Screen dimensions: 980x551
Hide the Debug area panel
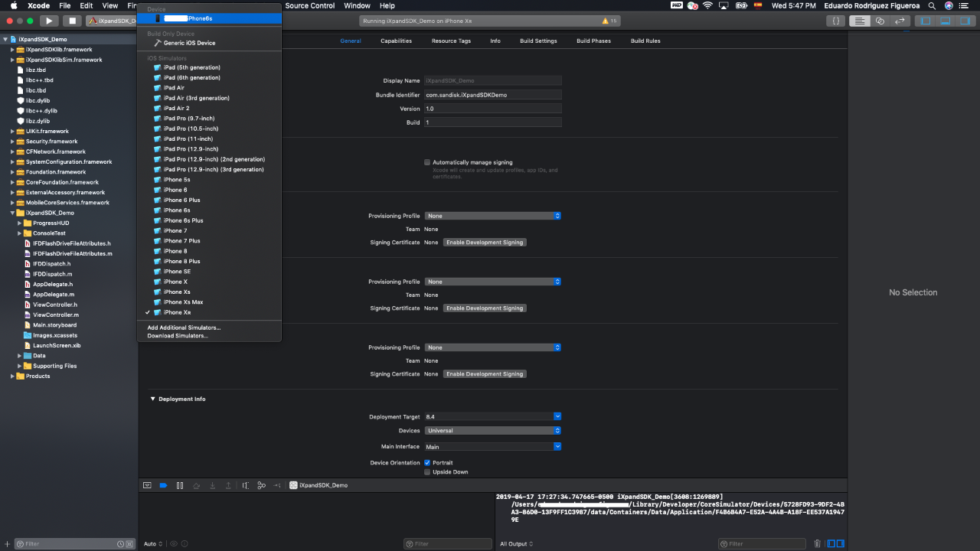point(946,21)
